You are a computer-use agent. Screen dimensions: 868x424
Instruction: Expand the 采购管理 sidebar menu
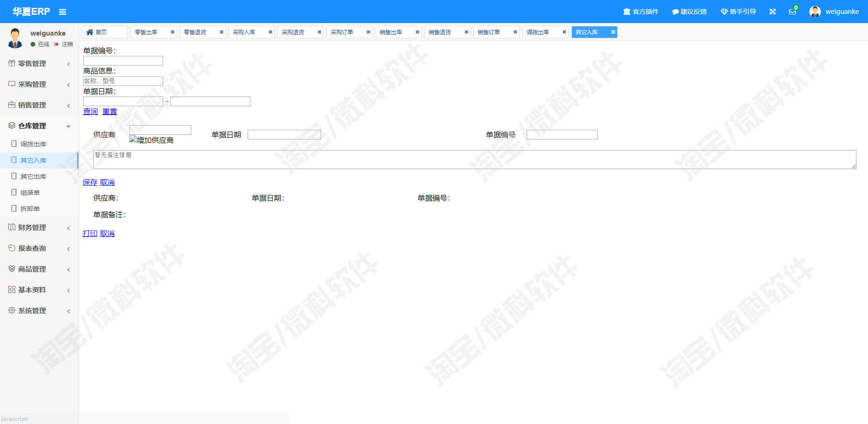39,84
